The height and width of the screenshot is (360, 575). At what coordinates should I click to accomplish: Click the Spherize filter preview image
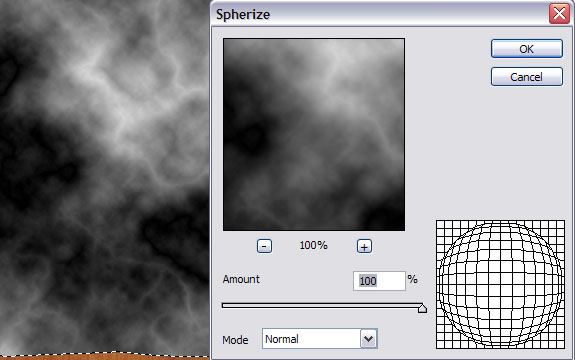point(314,135)
